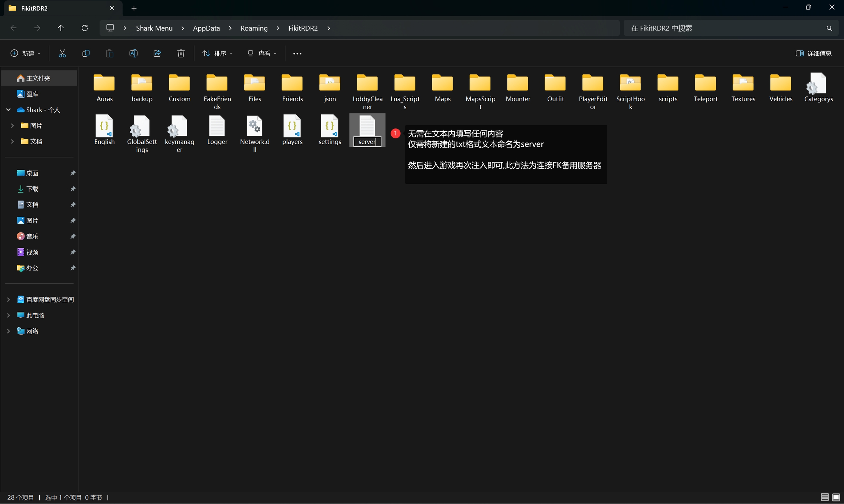Open a new tab with plus button
Image resolution: width=844 pixels, height=504 pixels.
[134, 8]
